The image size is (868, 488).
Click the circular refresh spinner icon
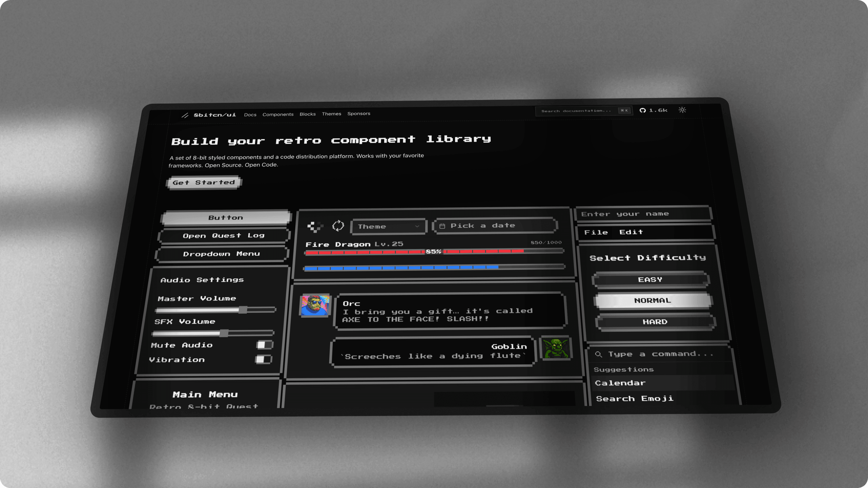[x=338, y=226]
